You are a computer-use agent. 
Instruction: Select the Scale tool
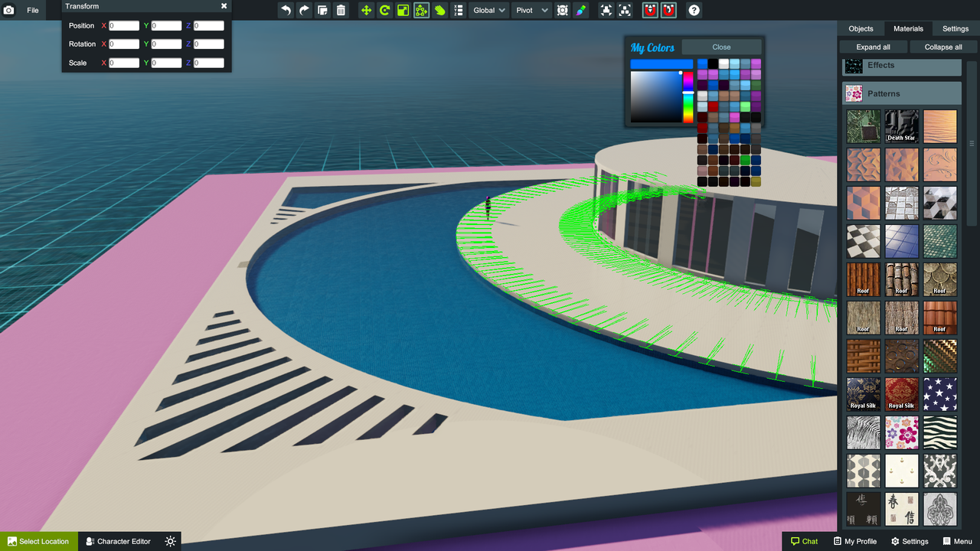[x=403, y=11]
